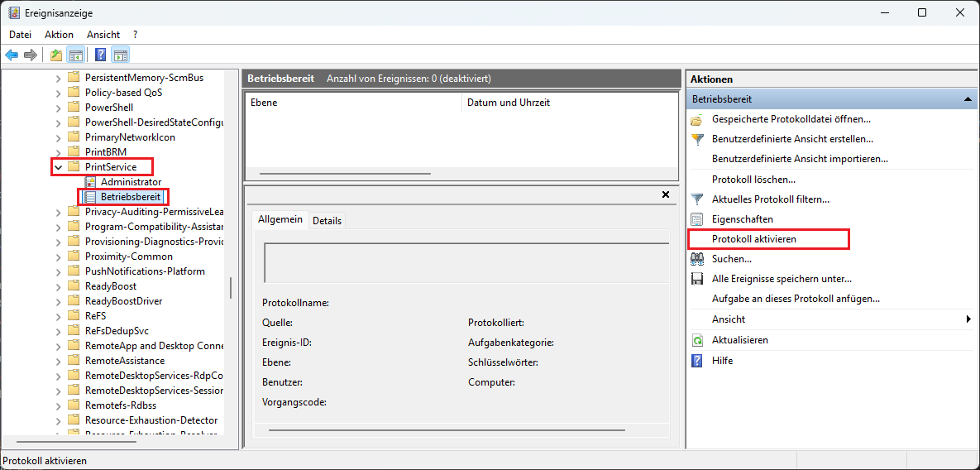980x470 pixels.
Task: Click the Betriebsbereit log icon in tree
Action: click(x=90, y=197)
